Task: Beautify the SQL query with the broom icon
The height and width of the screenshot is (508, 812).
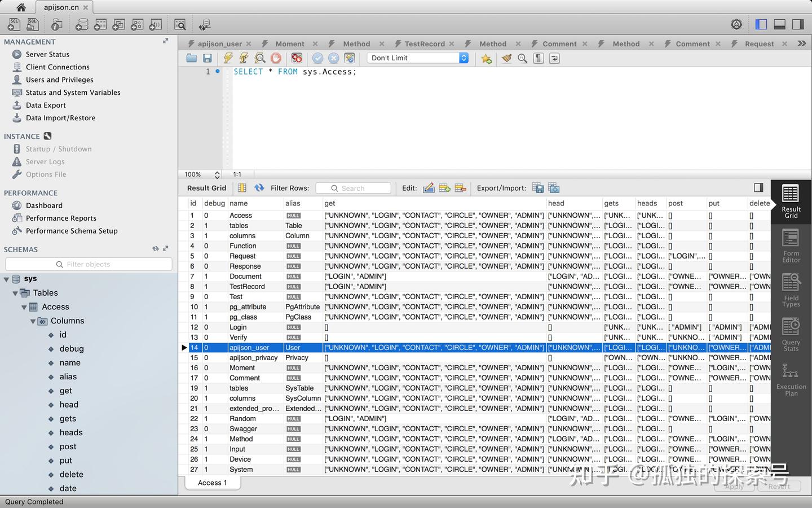Action: (506, 58)
